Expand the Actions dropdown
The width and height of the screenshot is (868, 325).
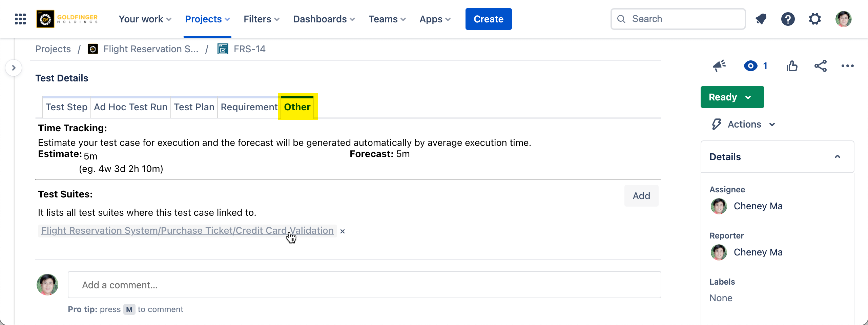744,125
